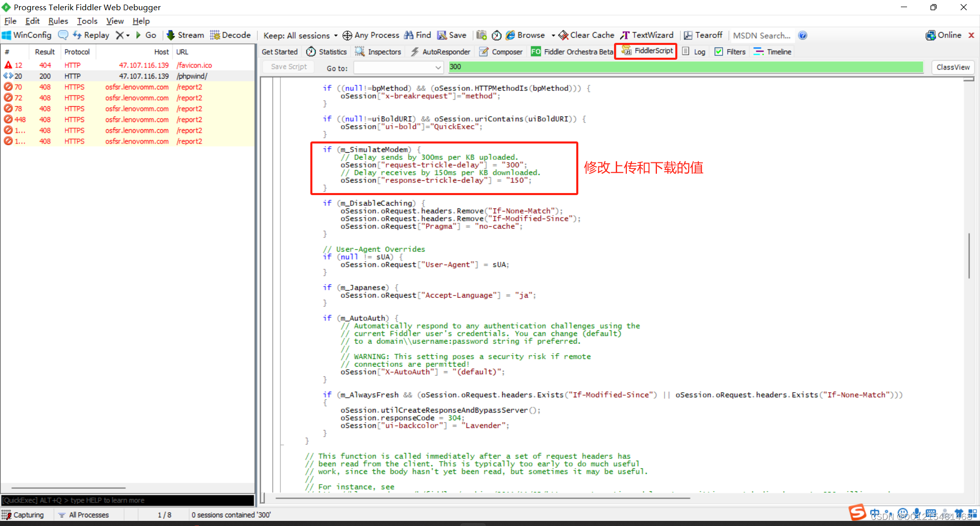
Task: Click the comment speech bubble icon
Action: (63, 35)
